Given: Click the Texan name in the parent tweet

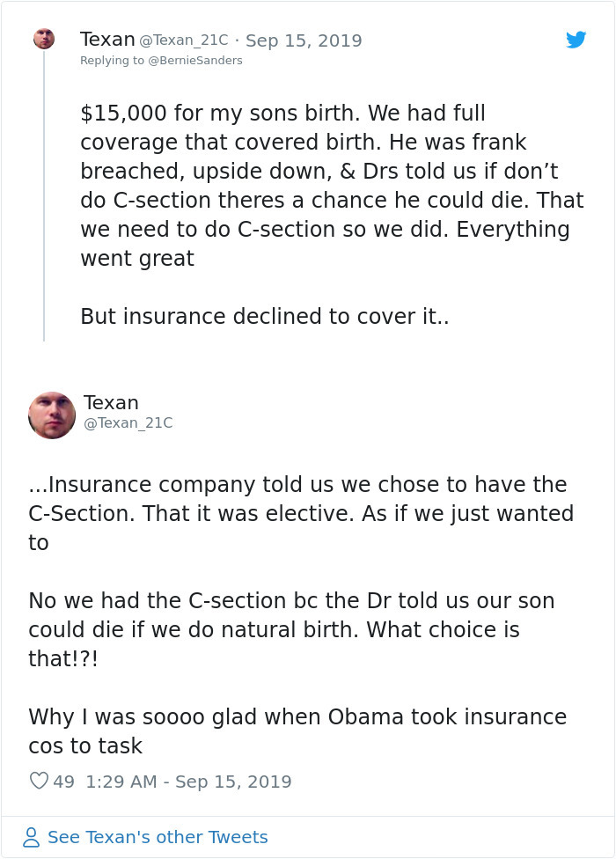Looking at the screenshot, I should click(107, 40).
